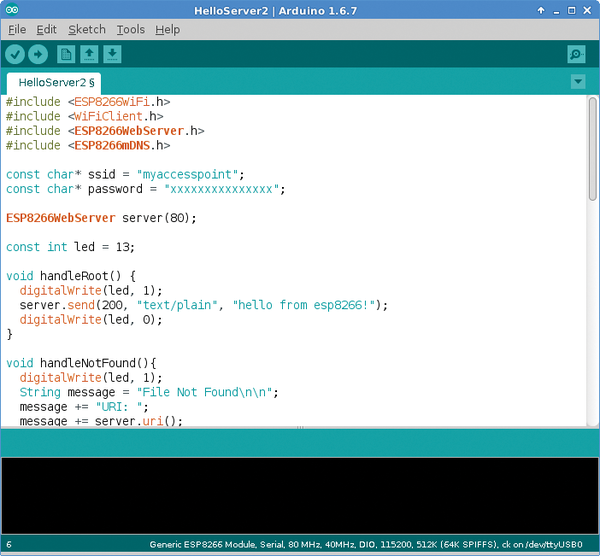Click the password placeholder string of x's
Viewport: 600px width, 556px height.
coord(221,189)
